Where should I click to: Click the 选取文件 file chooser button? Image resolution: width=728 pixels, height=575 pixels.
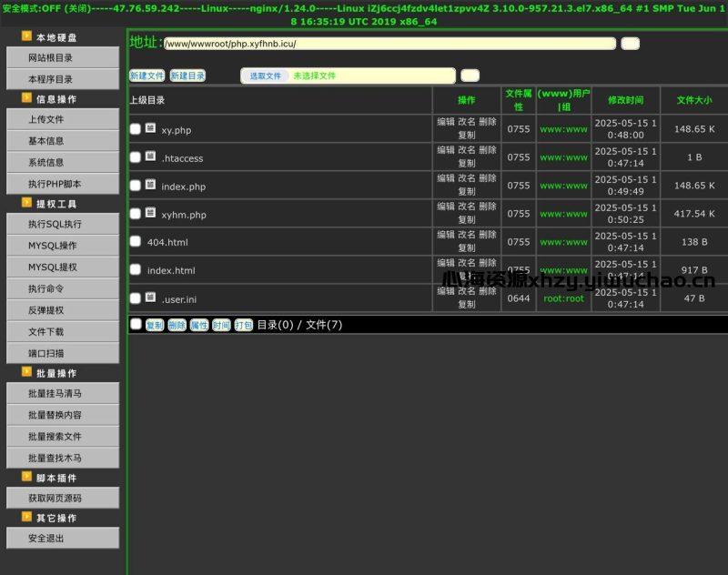(x=265, y=76)
